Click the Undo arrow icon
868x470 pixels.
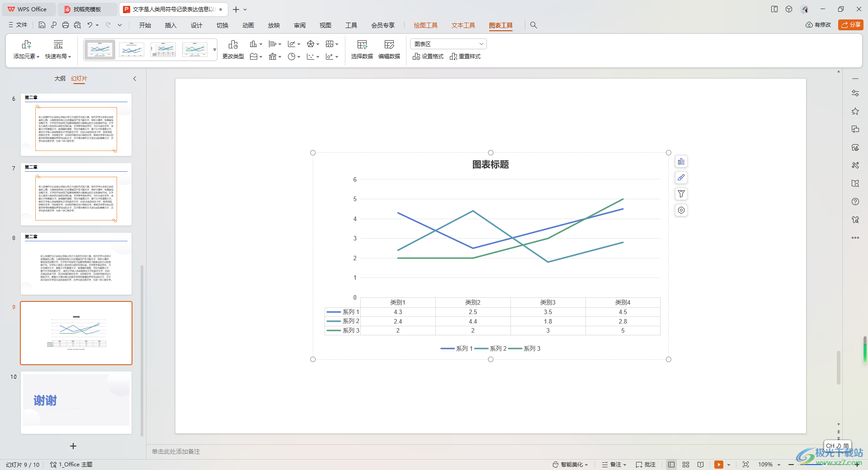[90, 25]
